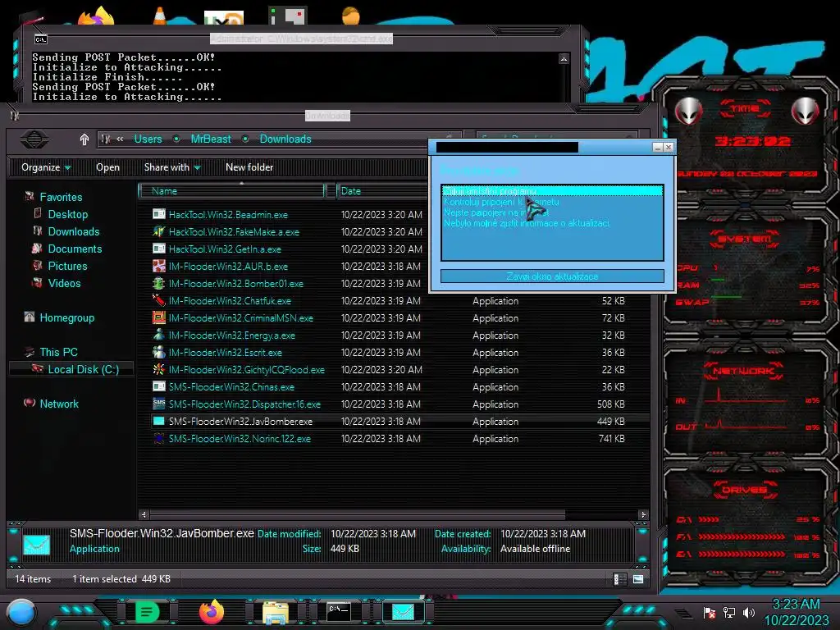Select HackTool.Win32.GetIn.a.exe icon
Viewport: 840px width, 630px height.
click(158, 249)
